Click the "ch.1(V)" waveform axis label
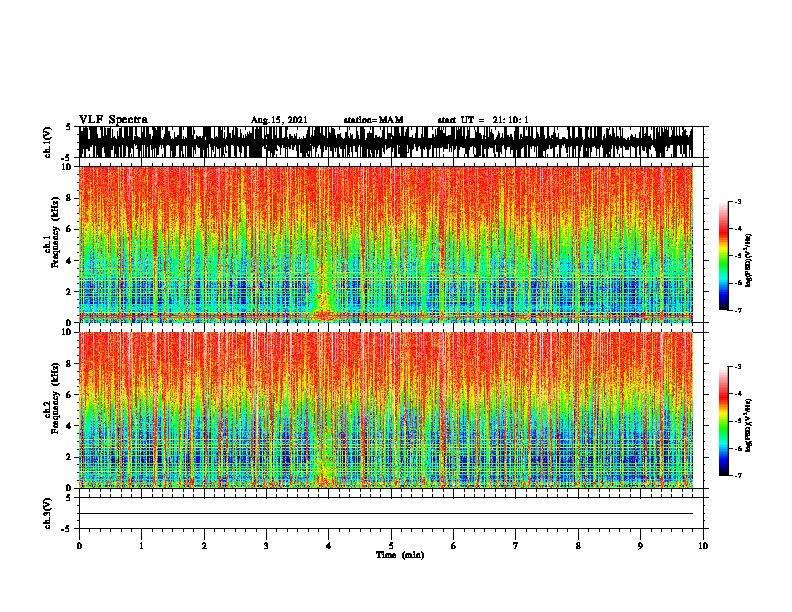The image size is (792, 612). pyautogui.click(x=47, y=142)
